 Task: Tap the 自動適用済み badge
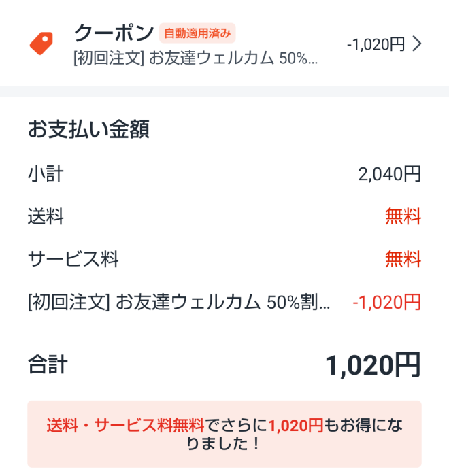pos(197,33)
